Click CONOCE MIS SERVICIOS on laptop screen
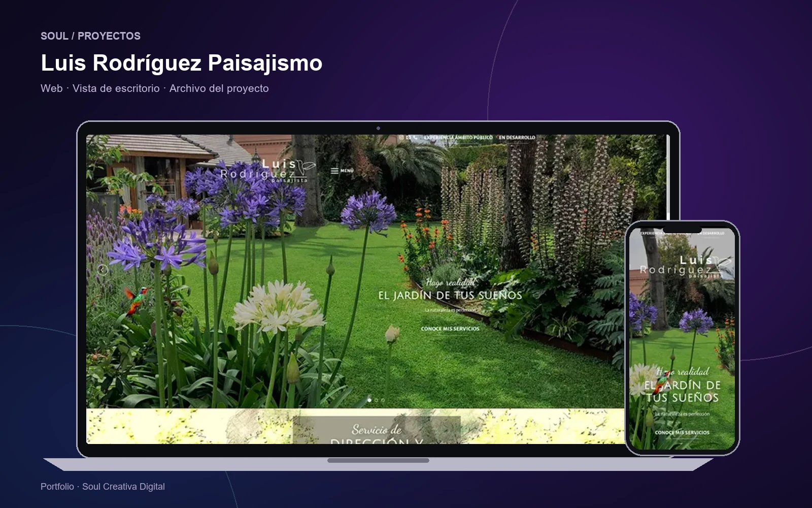The height and width of the screenshot is (508, 812). 450,329
